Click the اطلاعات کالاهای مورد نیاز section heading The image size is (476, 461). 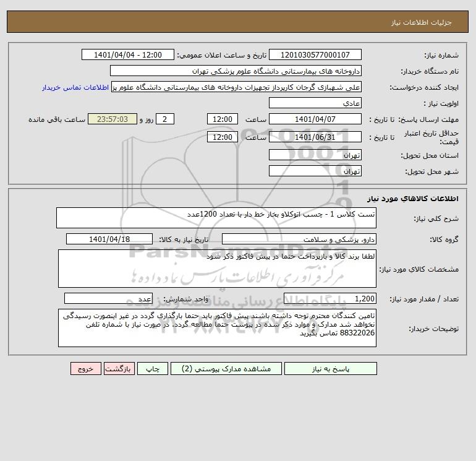tap(413, 199)
